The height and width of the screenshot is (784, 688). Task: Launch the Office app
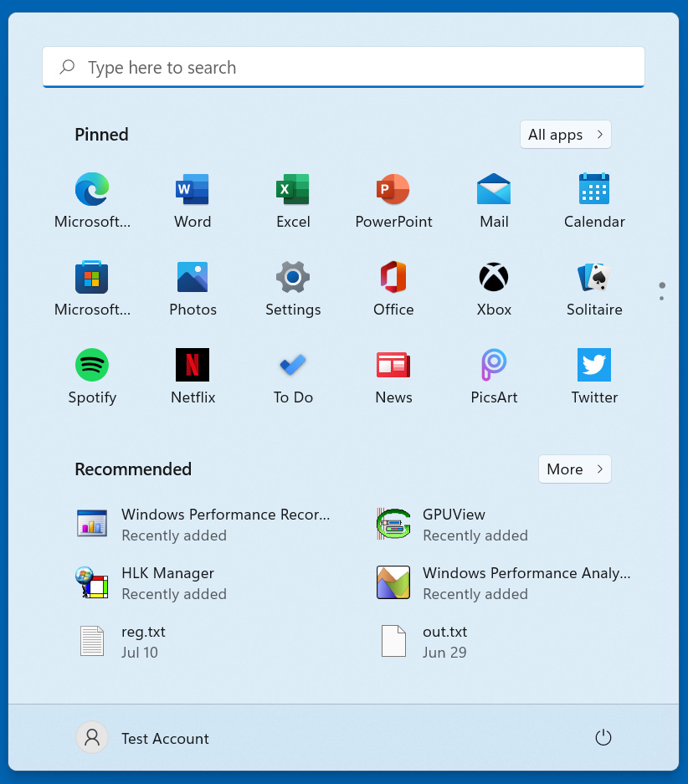[393, 288]
